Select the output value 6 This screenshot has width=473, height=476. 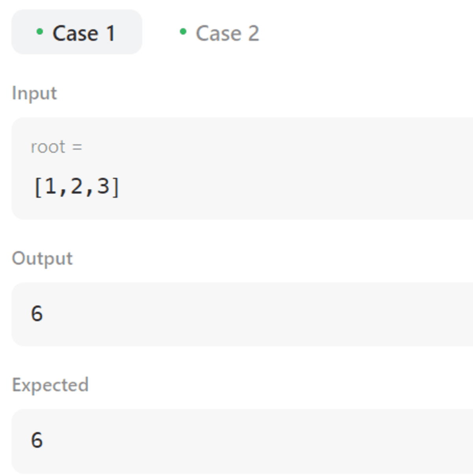click(37, 314)
